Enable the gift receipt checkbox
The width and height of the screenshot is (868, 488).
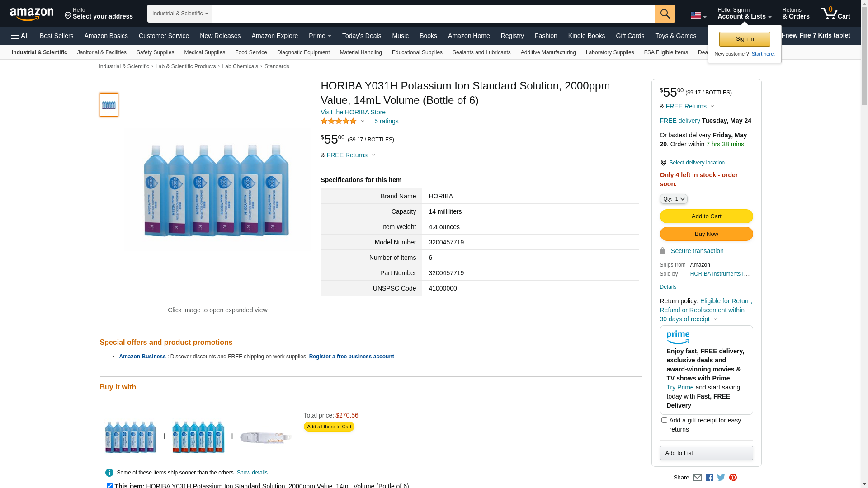(x=664, y=420)
